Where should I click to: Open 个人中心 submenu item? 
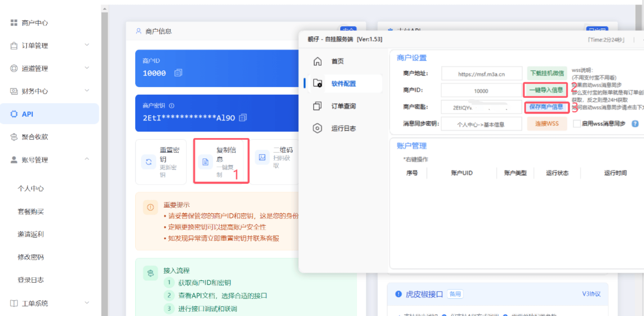click(x=31, y=189)
